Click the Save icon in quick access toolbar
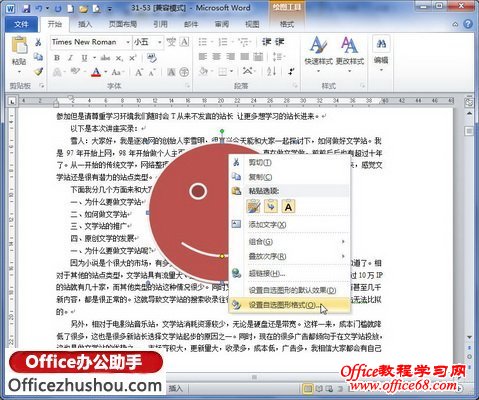The image size is (479, 400). [26, 8]
